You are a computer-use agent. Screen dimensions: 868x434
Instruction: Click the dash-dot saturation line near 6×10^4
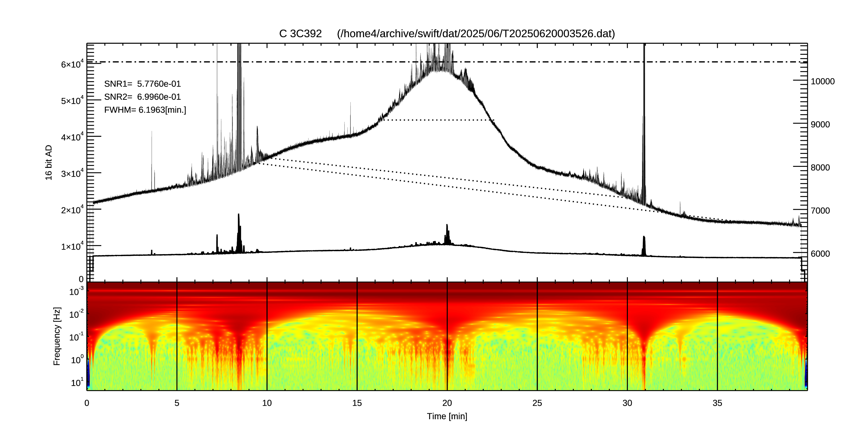pos(447,62)
